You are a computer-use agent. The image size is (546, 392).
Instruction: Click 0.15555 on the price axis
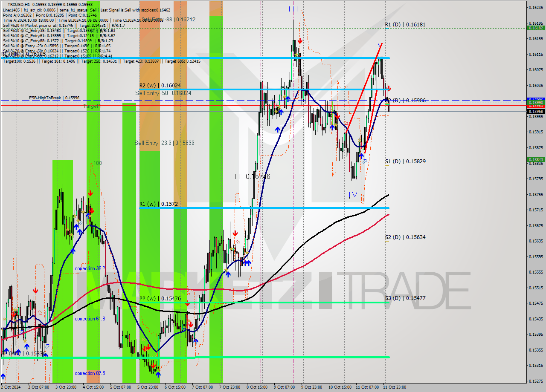coord(535,272)
